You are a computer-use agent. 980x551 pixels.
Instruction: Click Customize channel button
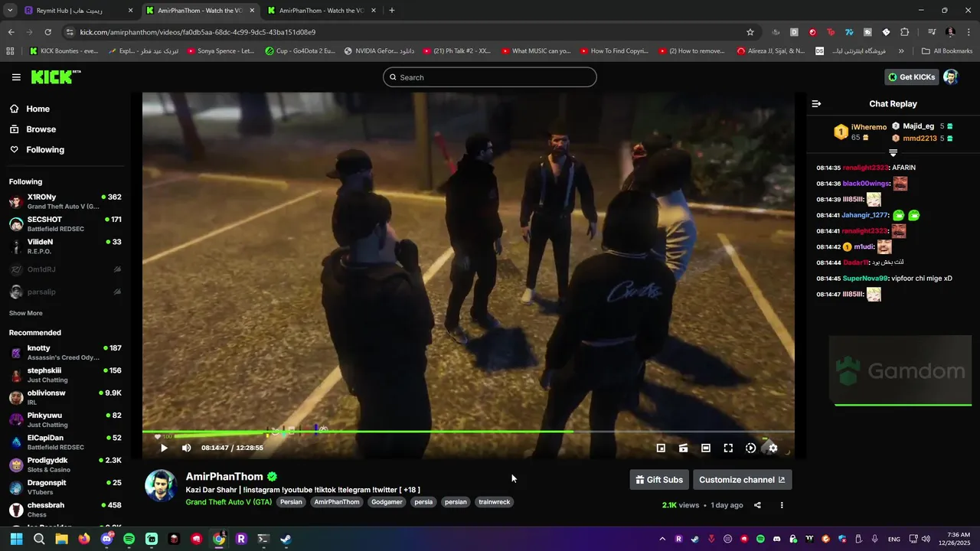[x=742, y=480]
